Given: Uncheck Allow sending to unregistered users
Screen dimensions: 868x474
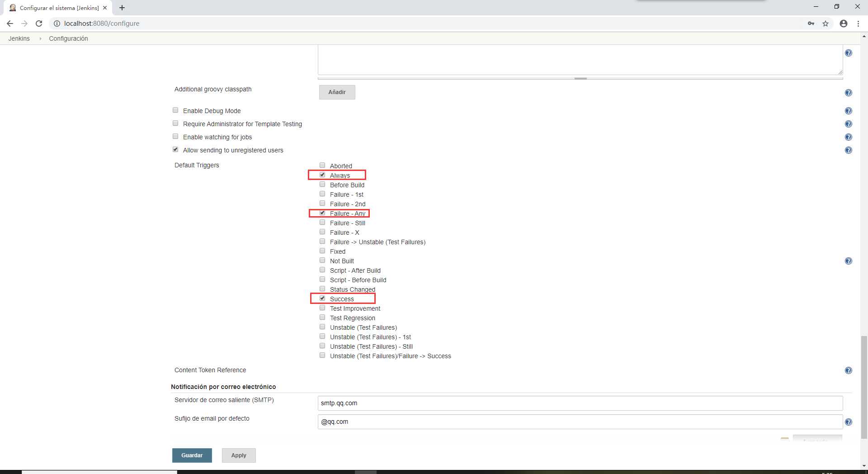Looking at the screenshot, I should click(x=175, y=149).
